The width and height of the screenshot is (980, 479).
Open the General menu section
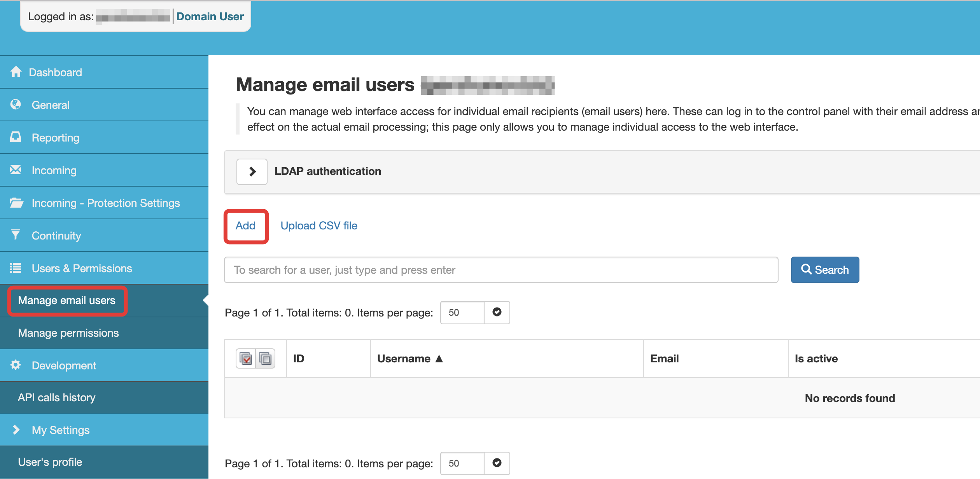(x=104, y=105)
